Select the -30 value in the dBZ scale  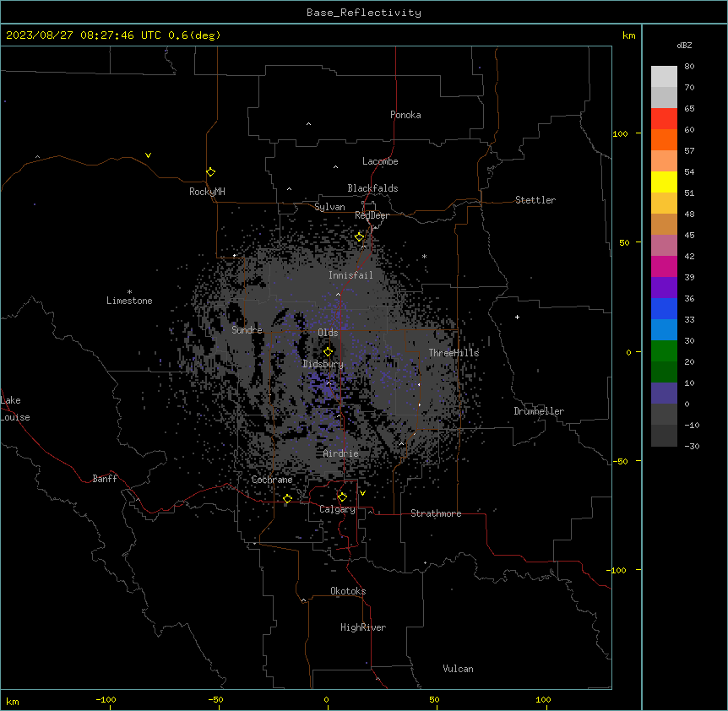(692, 446)
